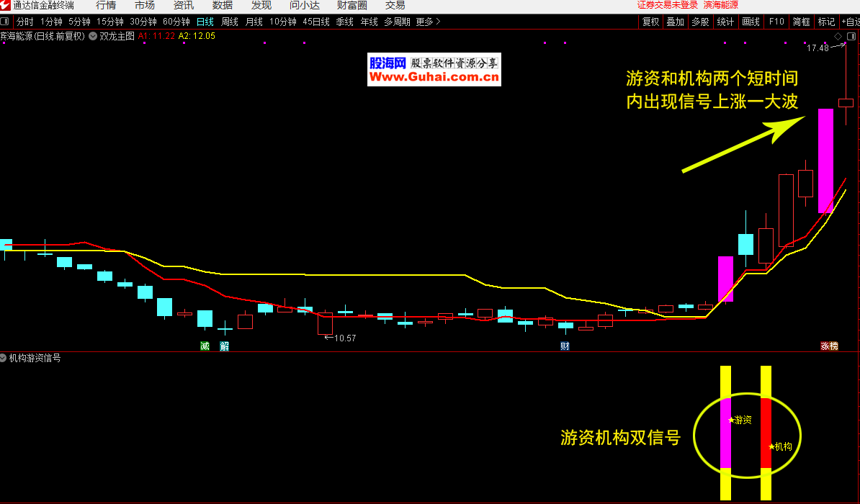Switch chart to 60分钟 period
860x504 pixels.
click(176, 22)
